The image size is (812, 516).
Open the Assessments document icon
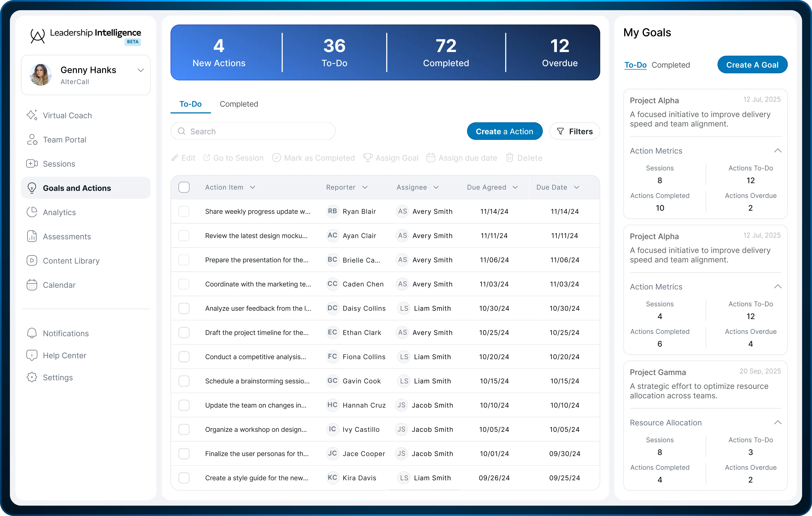32,236
